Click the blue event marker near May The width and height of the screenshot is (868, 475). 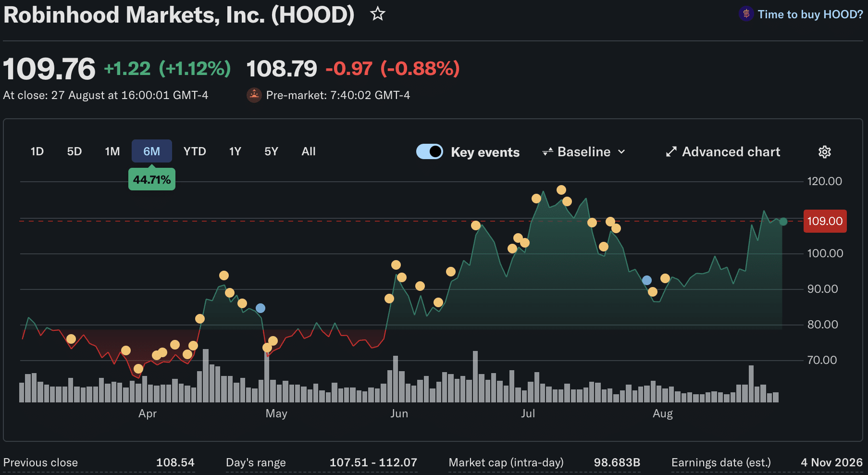(x=260, y=308)
